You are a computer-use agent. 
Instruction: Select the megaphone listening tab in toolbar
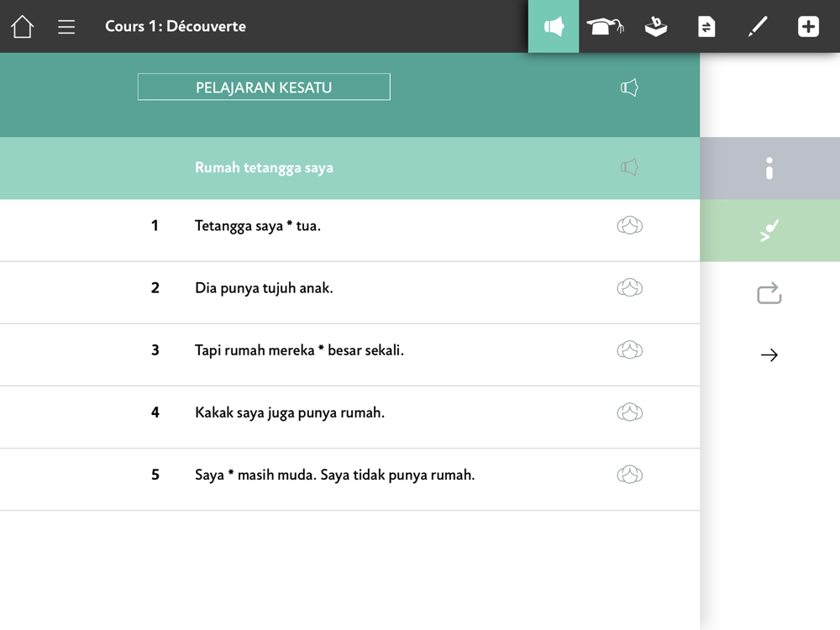click(554, 27)
